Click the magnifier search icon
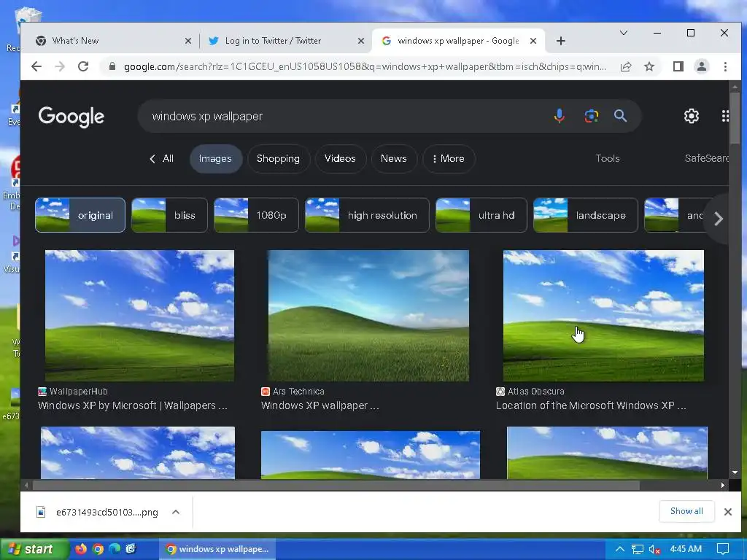The width and height of the screenshot is (747, 560). tap(620, 116)
